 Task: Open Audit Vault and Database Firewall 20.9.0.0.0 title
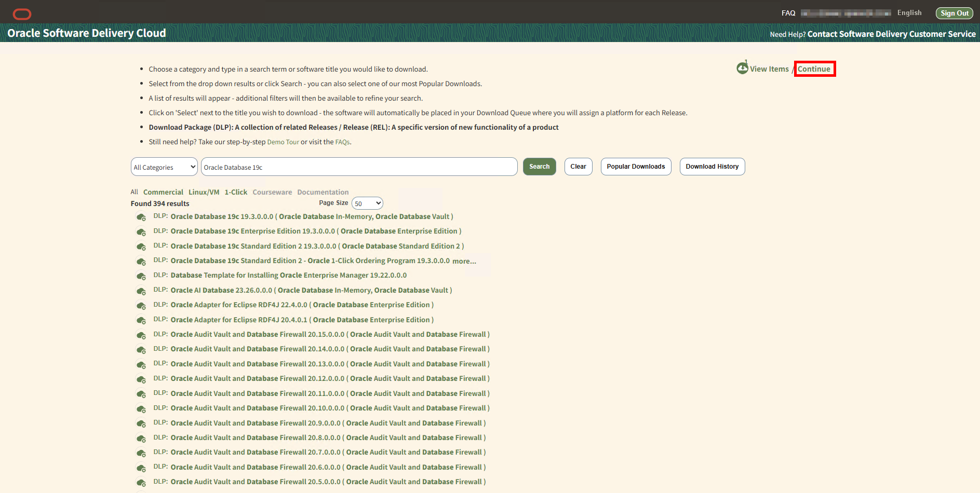328,423
